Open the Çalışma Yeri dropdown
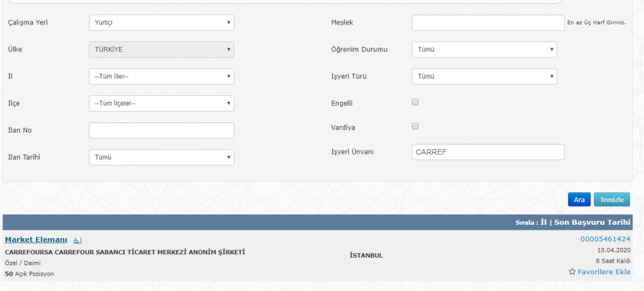This screenshot has width=644, height=291. click(161, 23)
